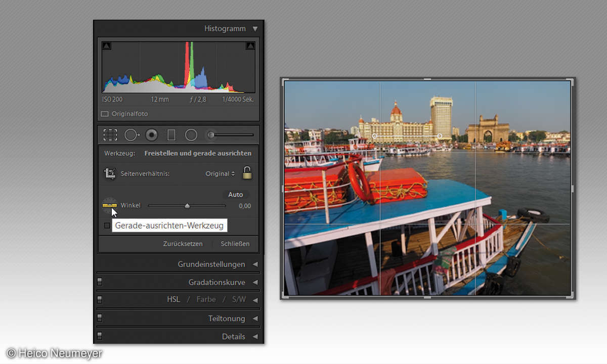Viewport: 607px width, 364px height.
Task: Click the bottom-left crop corner handle
Action: pyautogui.click(x=284, y=295)
